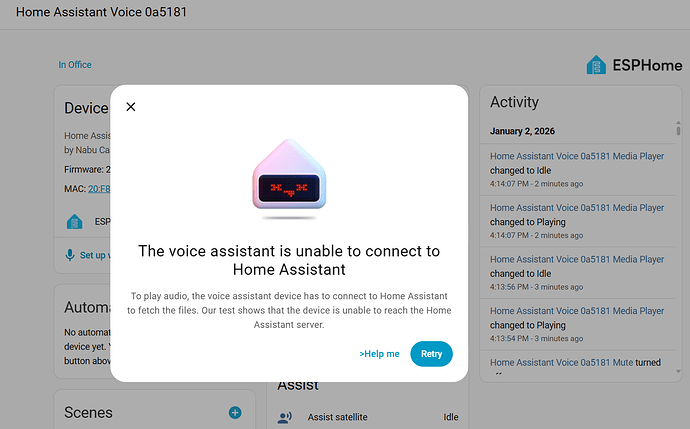
Task: Click the Idle state of Assist satellite
Action: coord(451,417)
